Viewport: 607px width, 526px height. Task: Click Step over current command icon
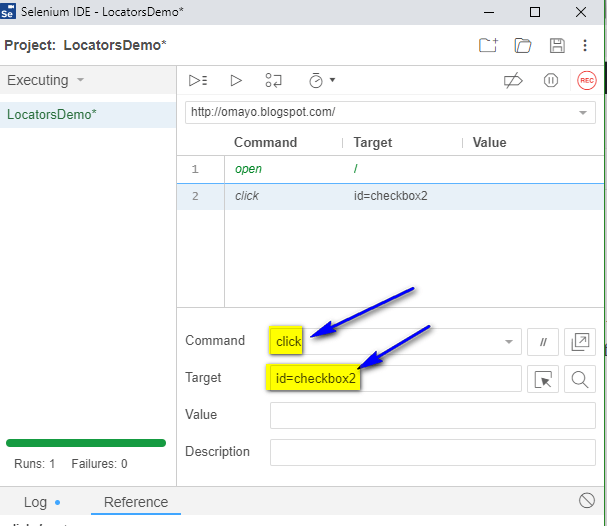click(x=273, y=81)
